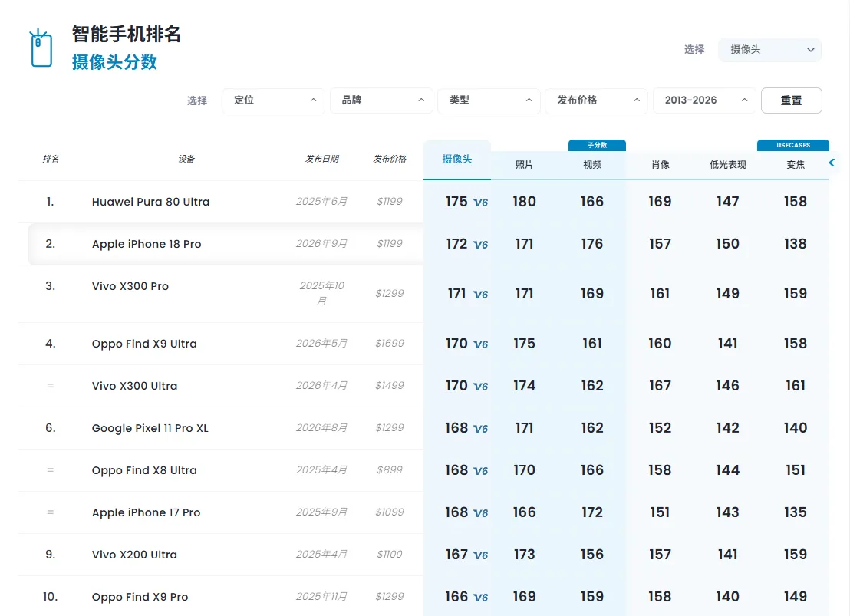Screen dimensions: 850x616
Task: Expand the 品牌 filter dropdown
Action: click(381, 100)
